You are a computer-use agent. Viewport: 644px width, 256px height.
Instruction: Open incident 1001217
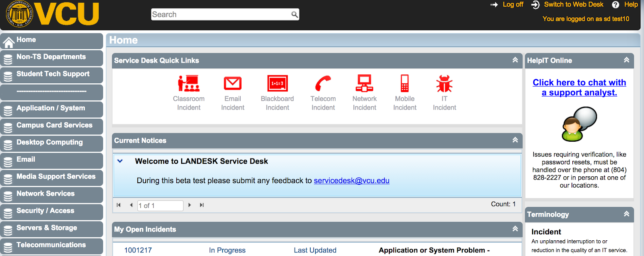(138, 250)
